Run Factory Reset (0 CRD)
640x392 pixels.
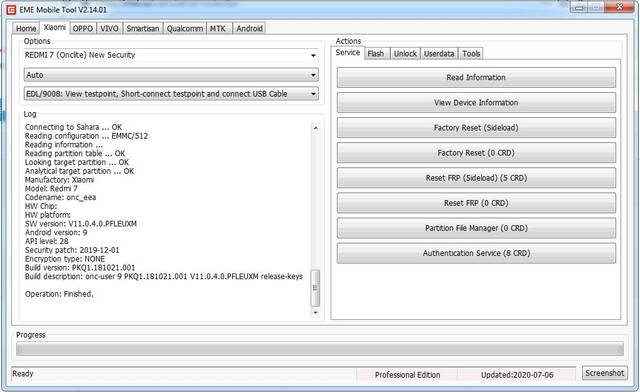coord(476,153)
